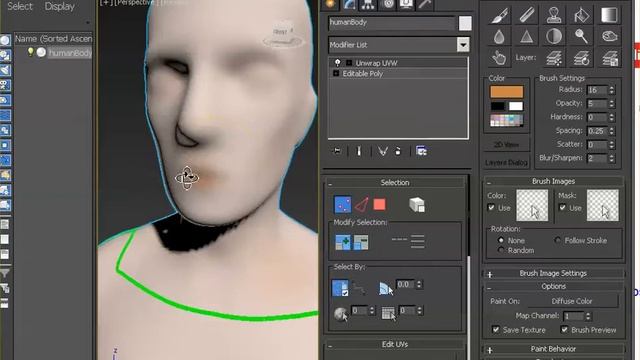The image size is (640, 360).
Task: Click the Shrink selection icon
Action: [361, 242]
